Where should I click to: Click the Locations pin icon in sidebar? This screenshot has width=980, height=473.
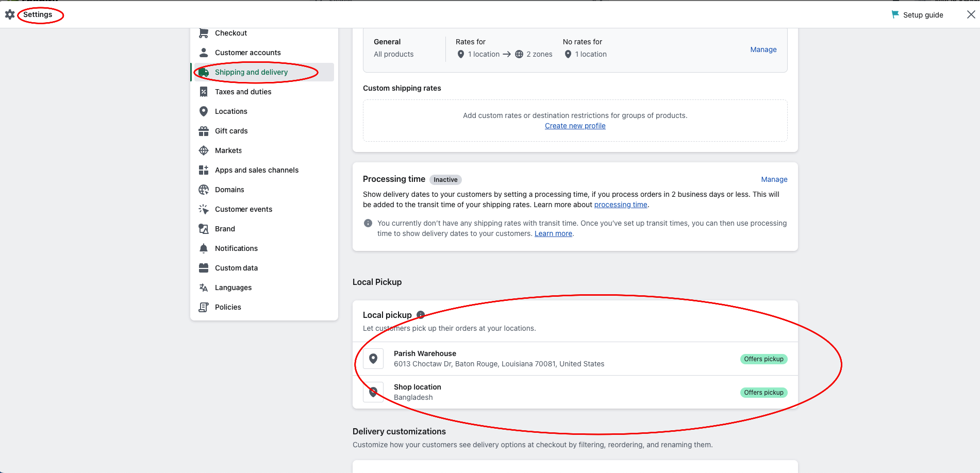point(204,111)
